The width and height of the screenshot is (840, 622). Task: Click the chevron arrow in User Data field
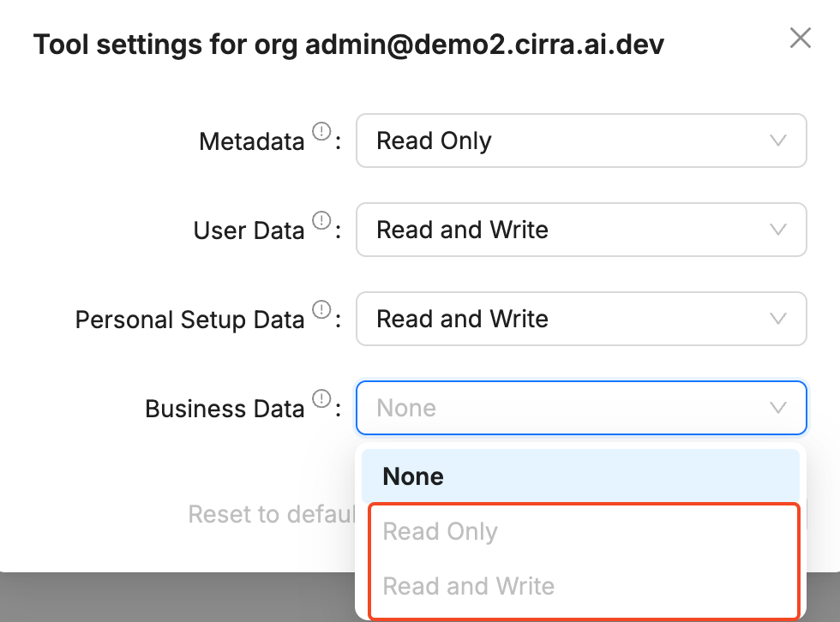coord(778,230)
